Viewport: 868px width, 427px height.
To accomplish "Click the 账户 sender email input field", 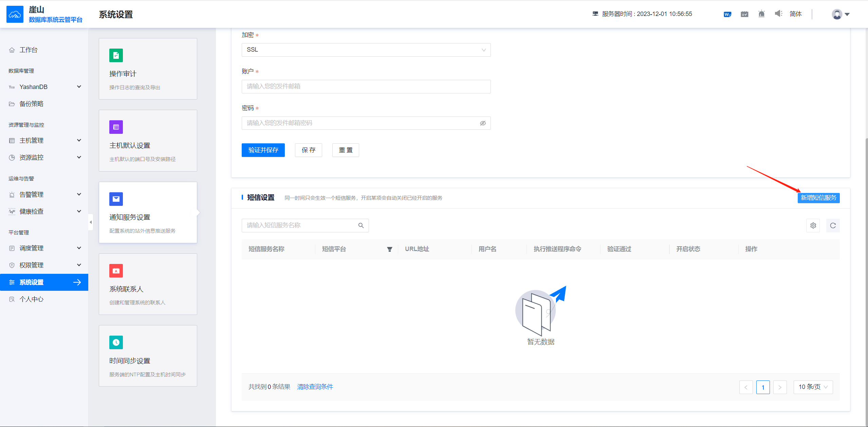I will 366,87.
